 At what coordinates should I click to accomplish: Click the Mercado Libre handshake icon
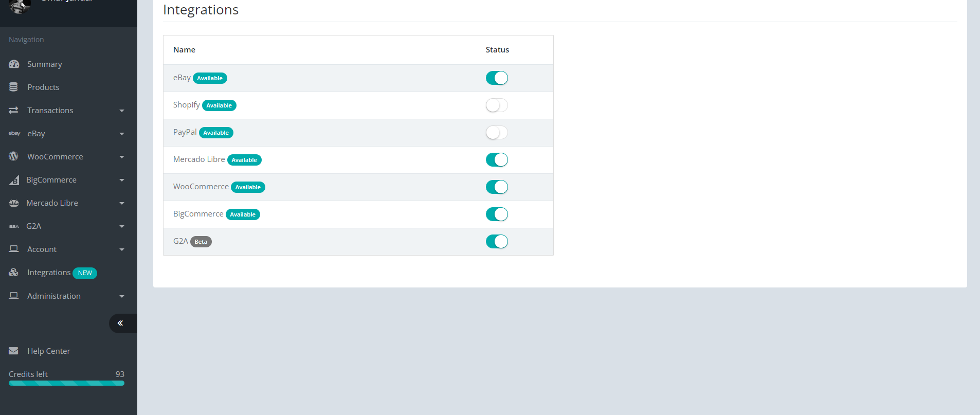point(14,203)
